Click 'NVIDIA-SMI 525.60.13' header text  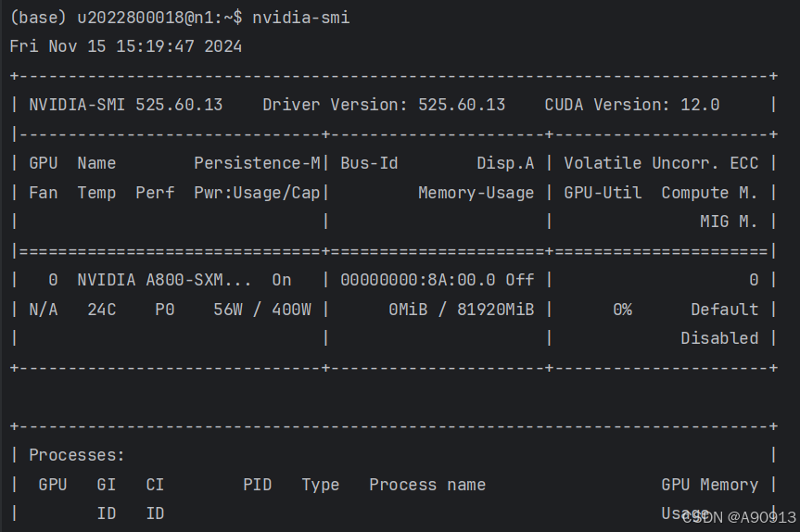click(126, 105)
